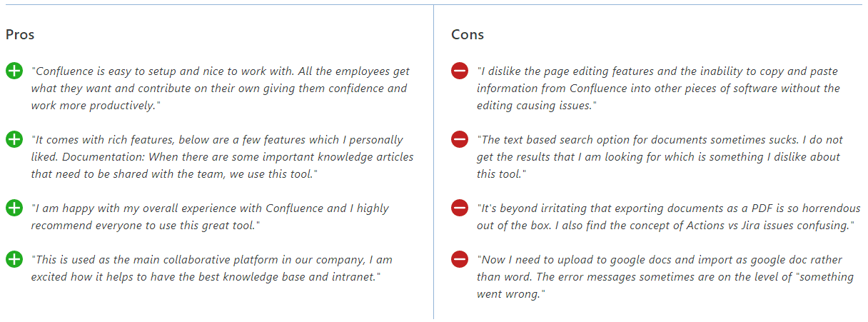Click the horizontal line above the Pros heading

click(214, 5)
